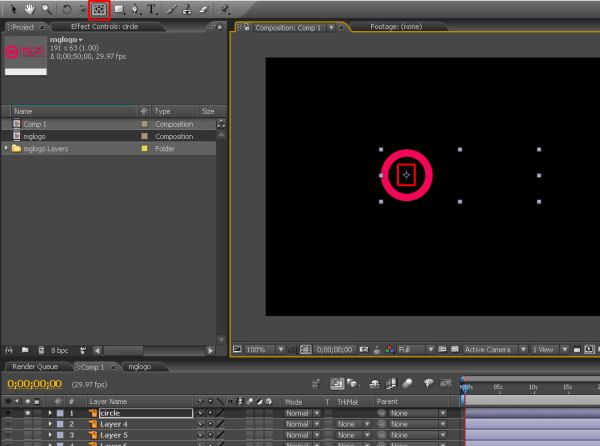Toggle collapse transformations switch of Layer 4
Image resolution: width=600 pixels, height=446 pixels.
(x=210, y=424)
